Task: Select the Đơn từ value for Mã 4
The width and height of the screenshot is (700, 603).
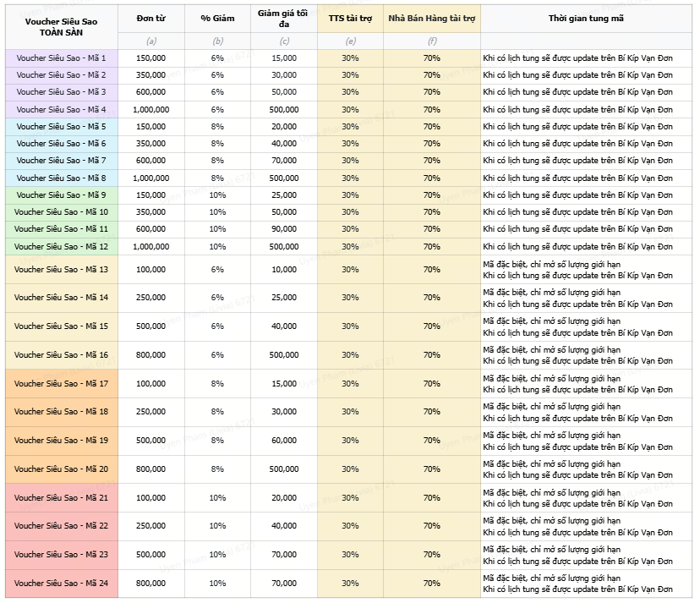Action: tap(150, 109)
